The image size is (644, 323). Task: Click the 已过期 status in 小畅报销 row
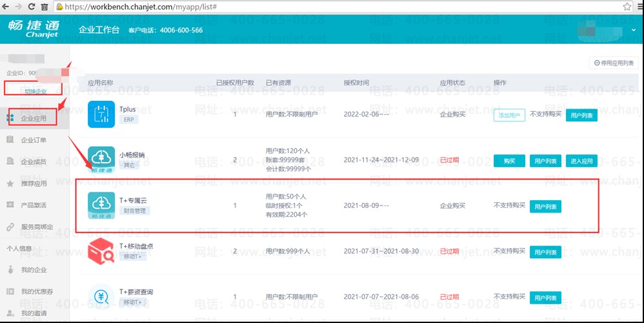449,160
